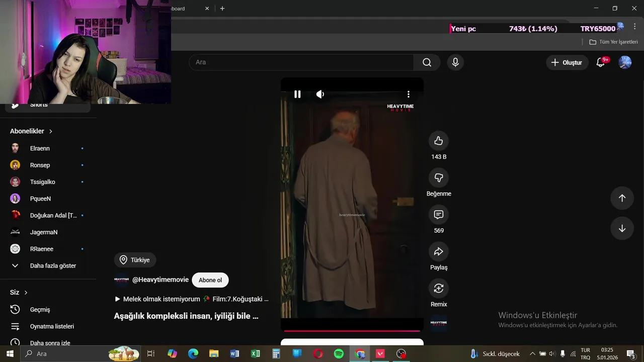The height and width of the screenshot is (362, 644).
Task: Open the PqueeN subscription
Action: 48,199
